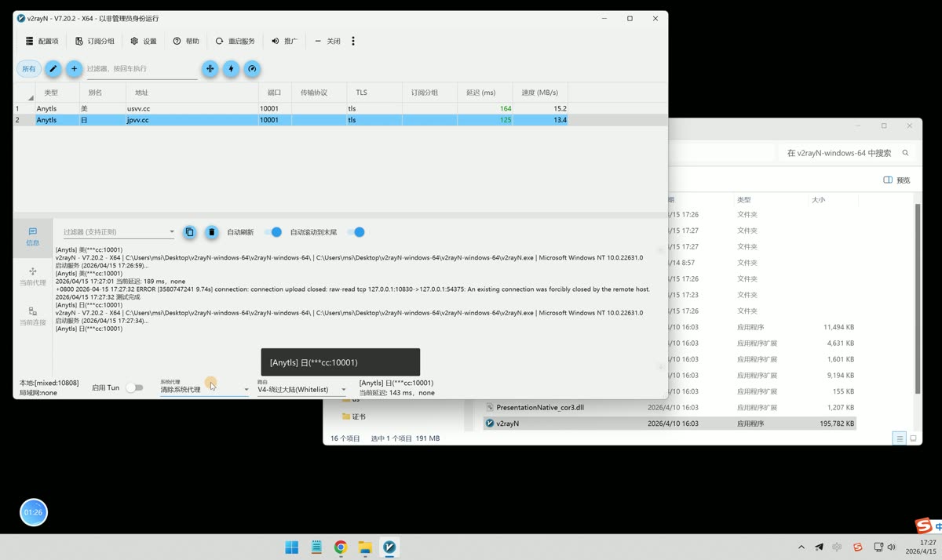Click the pencil edit subscription icon
Viewport: 942px width, 560px height.
tap(53, 69)
